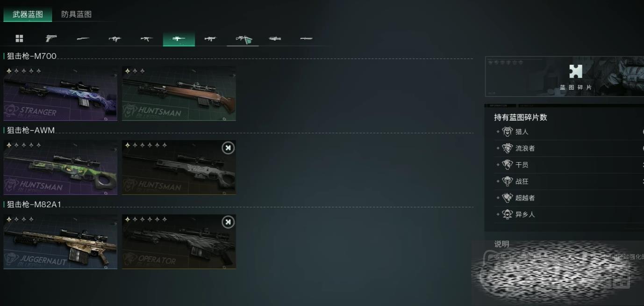The height and width of the screenshot is (306, 644).
Task: Choose the M82A1 Juggernaut blueprint card
Action: tap(60, 241)
